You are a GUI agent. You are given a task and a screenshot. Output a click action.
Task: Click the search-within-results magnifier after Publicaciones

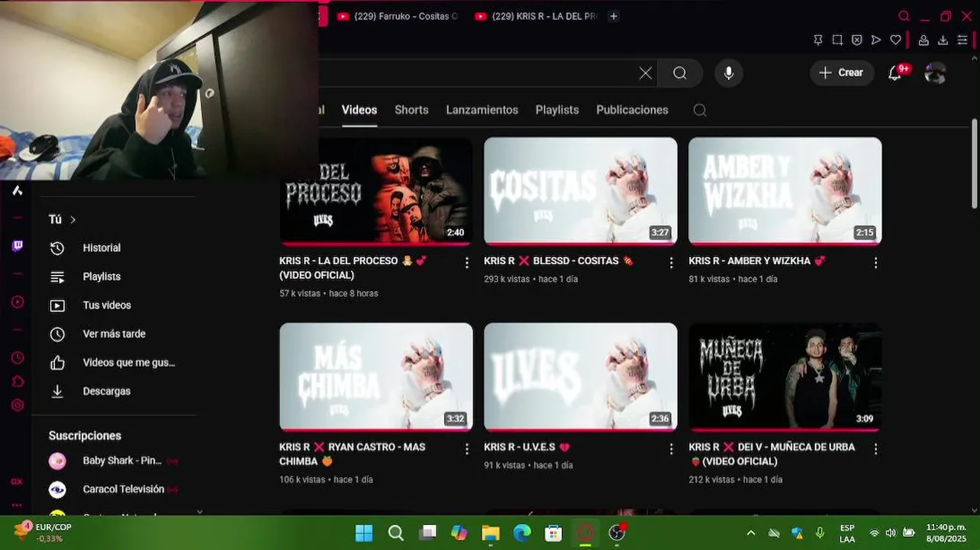point(700,110)
